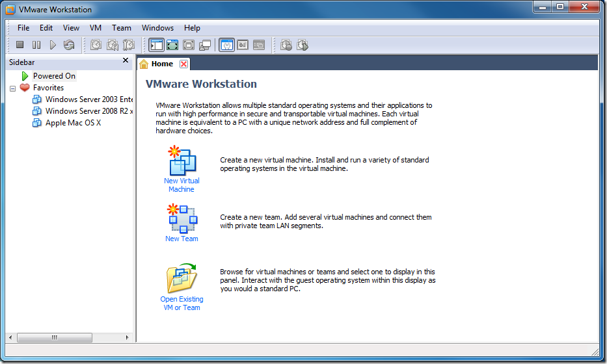Image resolution: width=607 pixels, height=364 pixels.
Task: Open the Windows menu
Action: [x=157, y=28]
